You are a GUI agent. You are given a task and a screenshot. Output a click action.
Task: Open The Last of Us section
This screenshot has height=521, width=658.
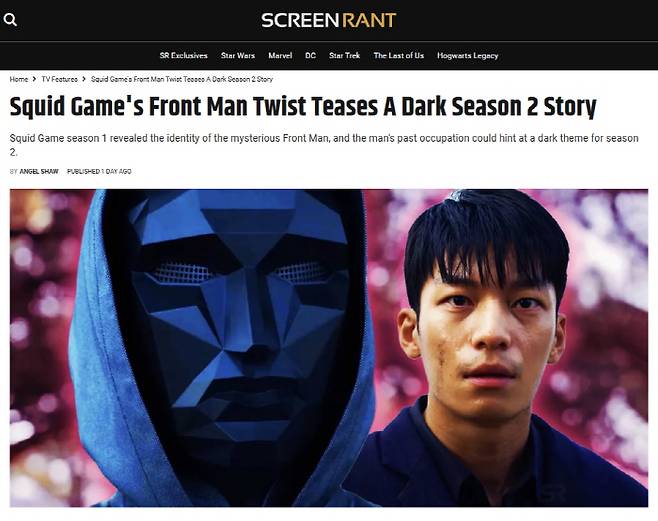coord(399,55)
